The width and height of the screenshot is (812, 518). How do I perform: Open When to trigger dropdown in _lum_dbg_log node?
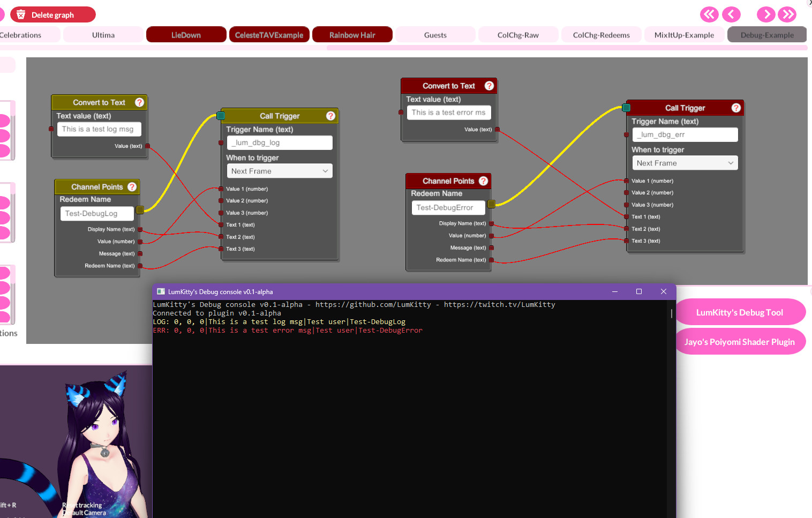click(x=280, y=171)
